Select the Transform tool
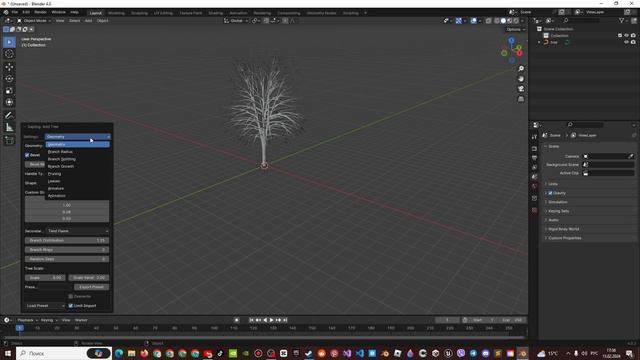640x360 pixels. [9, 102]
